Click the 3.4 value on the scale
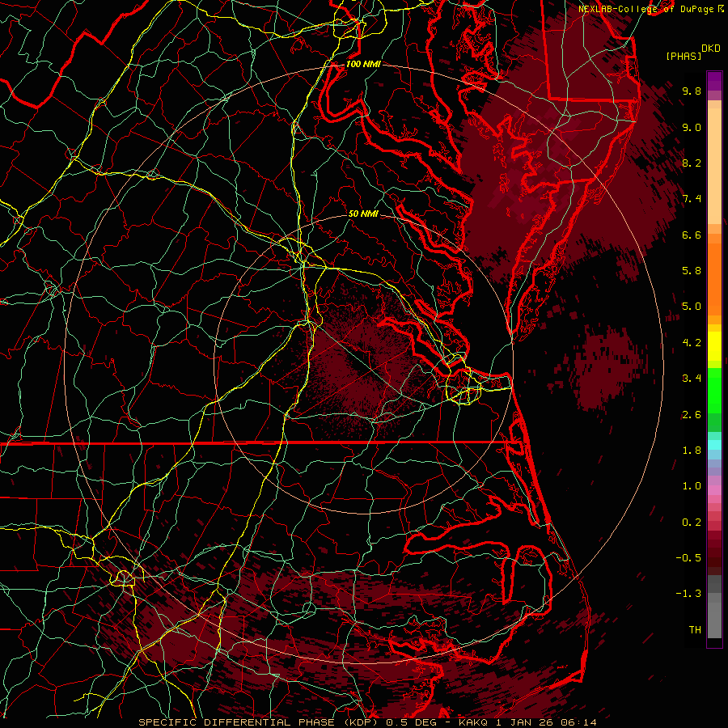 (x=692, y=379)
